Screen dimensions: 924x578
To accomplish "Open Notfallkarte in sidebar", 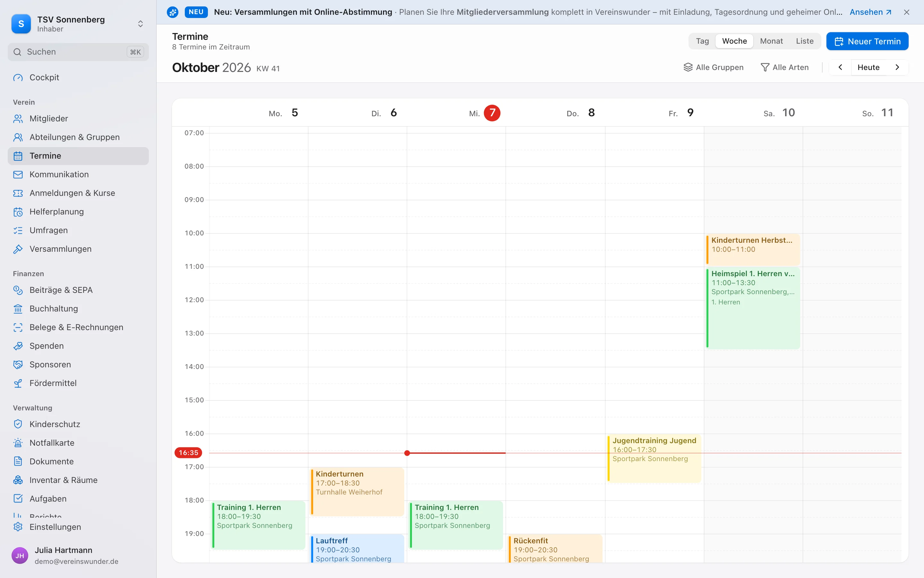I will [x=78, y=443].
